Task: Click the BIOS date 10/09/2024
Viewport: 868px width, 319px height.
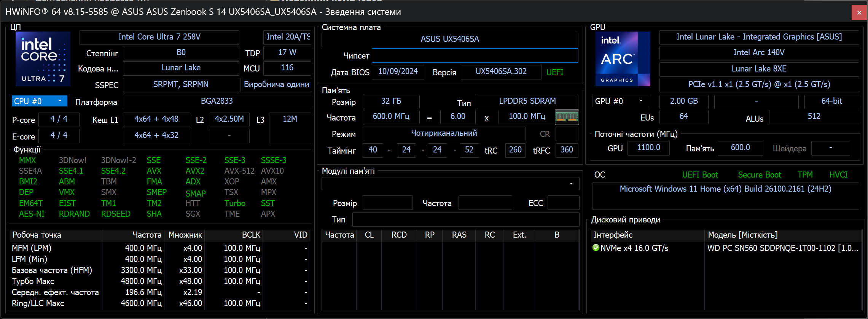Action: tap(398, 71)
